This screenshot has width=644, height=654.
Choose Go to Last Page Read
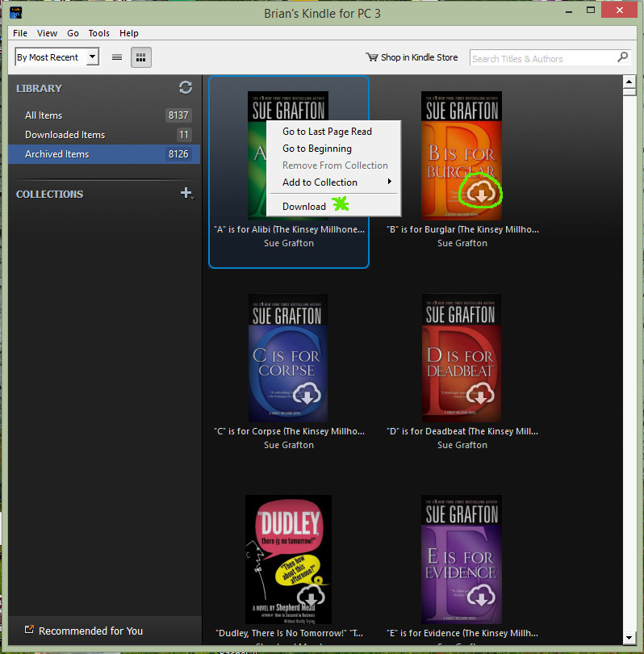[x=333, y=132]
